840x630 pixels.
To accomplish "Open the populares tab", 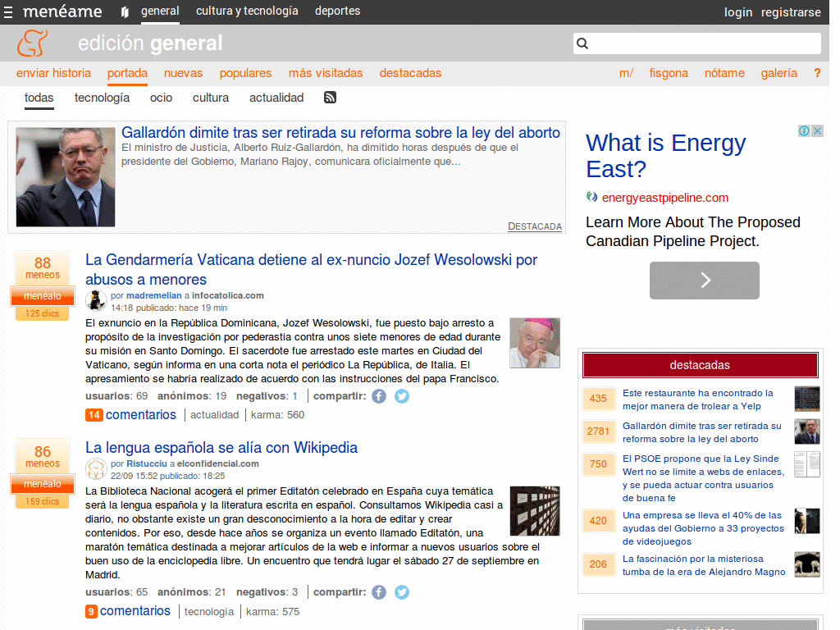I will 245,73.
